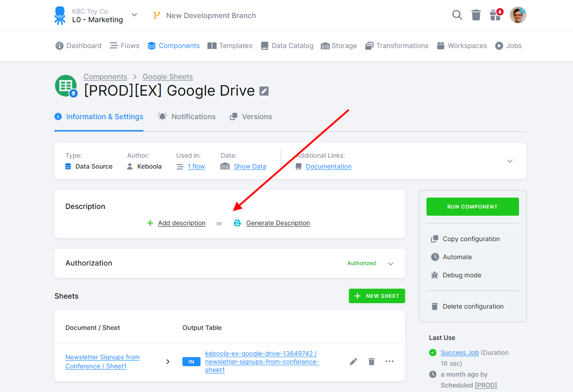
Task: Delete the Newsletter Signups sheet row
Action: coord(372,361)
